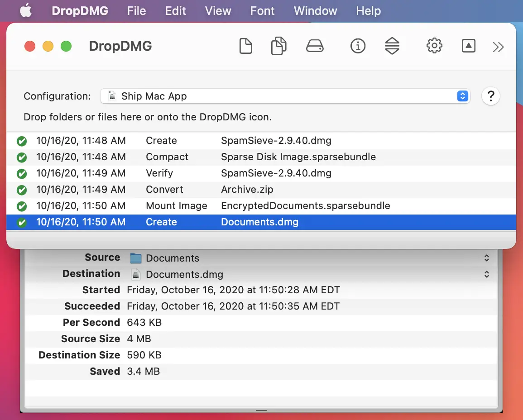
Task: Click the disk drive toolbar icon
Action: (x=315, y=46)
